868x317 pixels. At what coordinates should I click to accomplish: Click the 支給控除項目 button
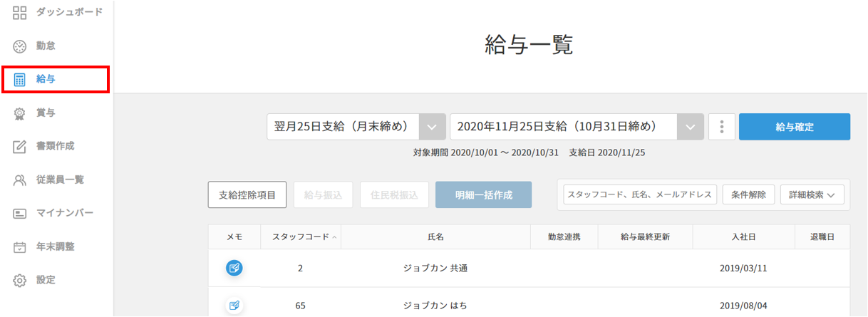(247, 194)
